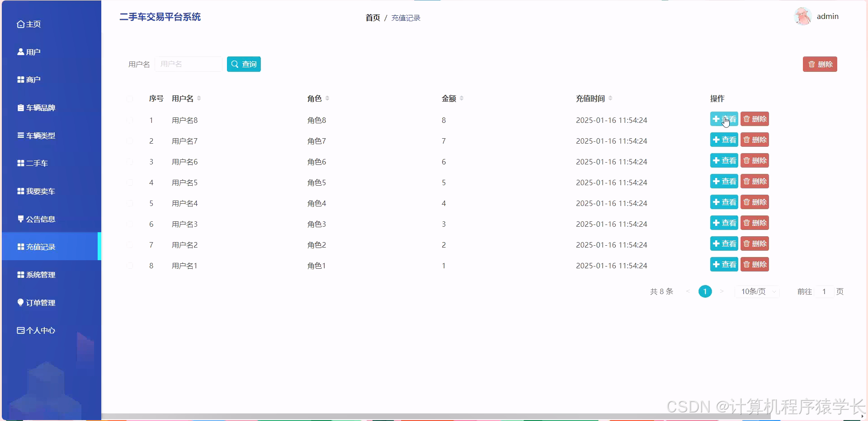Click the magnifier icon in 查询 button
This screenshot has width=868, height=421.
[x=234, y=64]
